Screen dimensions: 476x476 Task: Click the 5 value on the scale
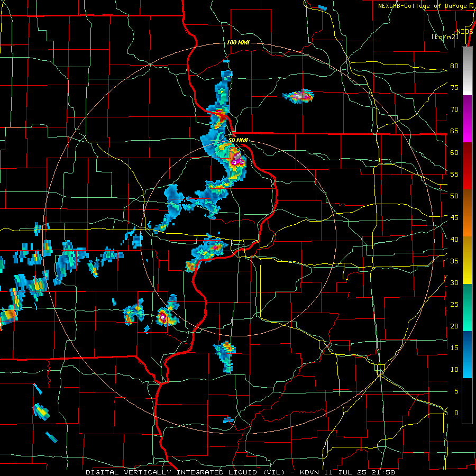click(456, 391)
